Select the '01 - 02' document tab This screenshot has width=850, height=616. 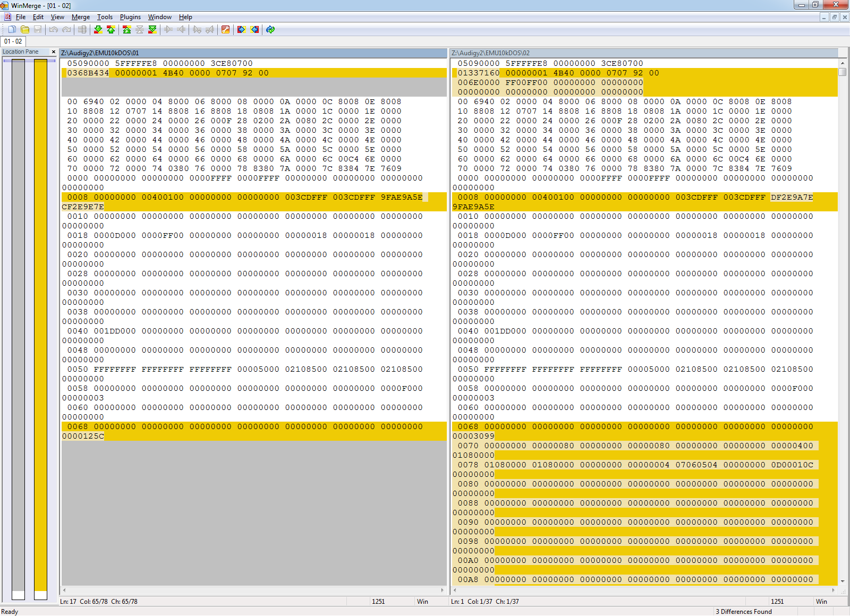click(13, 41)
